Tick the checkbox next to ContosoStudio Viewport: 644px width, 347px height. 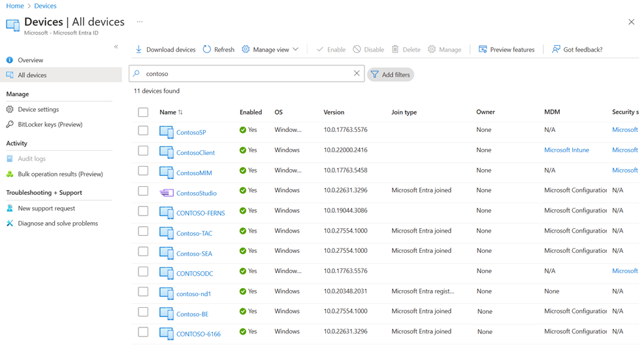143,191
